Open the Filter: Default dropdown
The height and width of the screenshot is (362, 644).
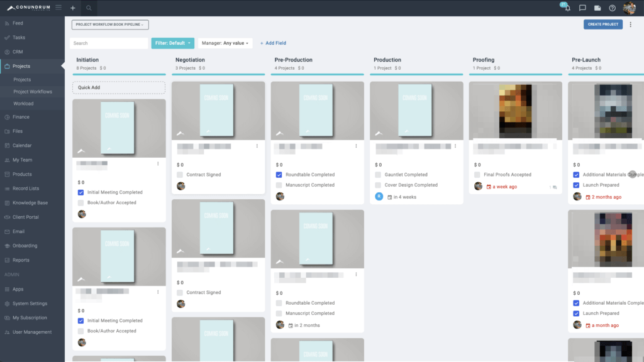(172, 43)
